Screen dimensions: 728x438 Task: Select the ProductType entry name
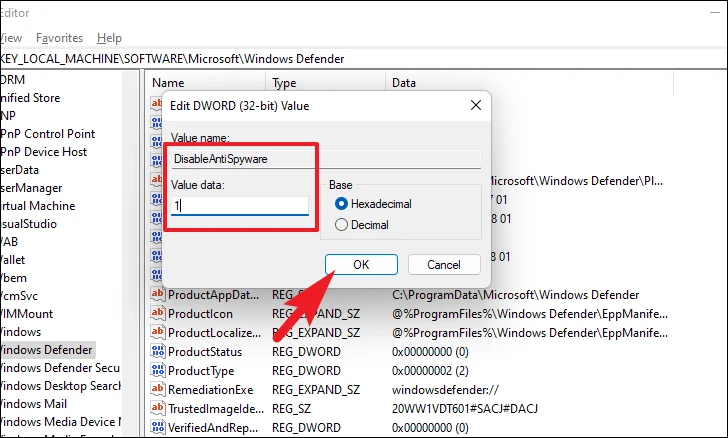pos(201,371)
